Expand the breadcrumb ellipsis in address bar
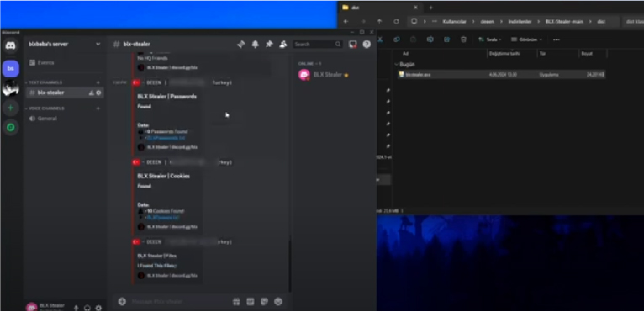 [435, 21]
